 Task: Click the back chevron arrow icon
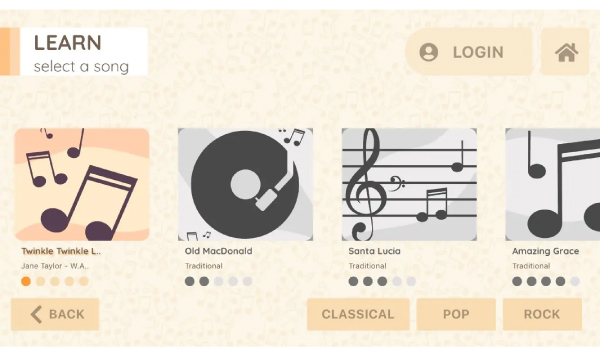click(x=36, y=314)
